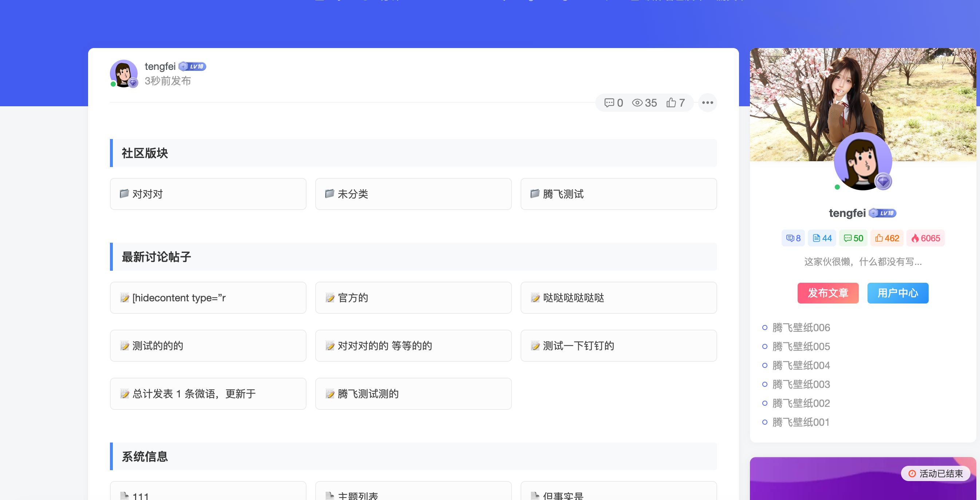The image size is (980, 500).
Task: Click the eye view count showing 35
Action: point(644,103)
